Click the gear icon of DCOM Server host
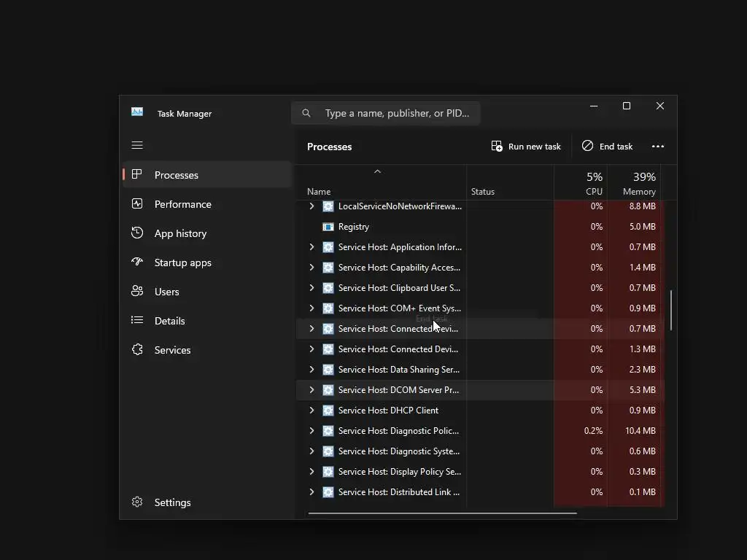This screenshot has height=560, width=747. pyautogui.click(x=328, y=390)
